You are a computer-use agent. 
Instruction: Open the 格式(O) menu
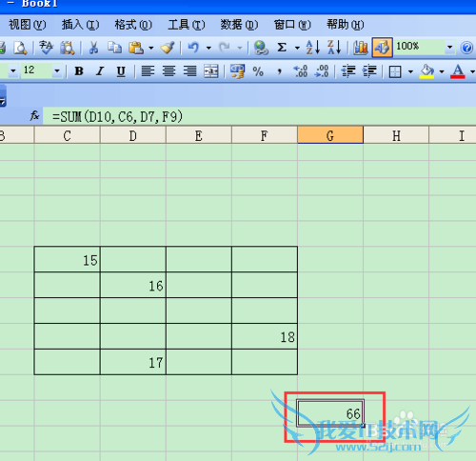[x=133, y=25]
